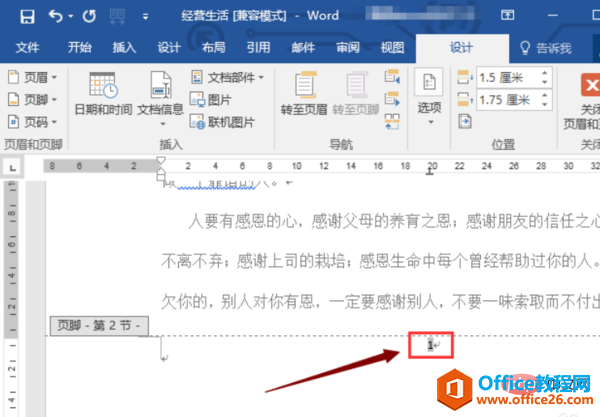The height and width of the screenshot is (417, 600).
Task: Open the 页脚 footer dropdown
Action: [33, 100]
